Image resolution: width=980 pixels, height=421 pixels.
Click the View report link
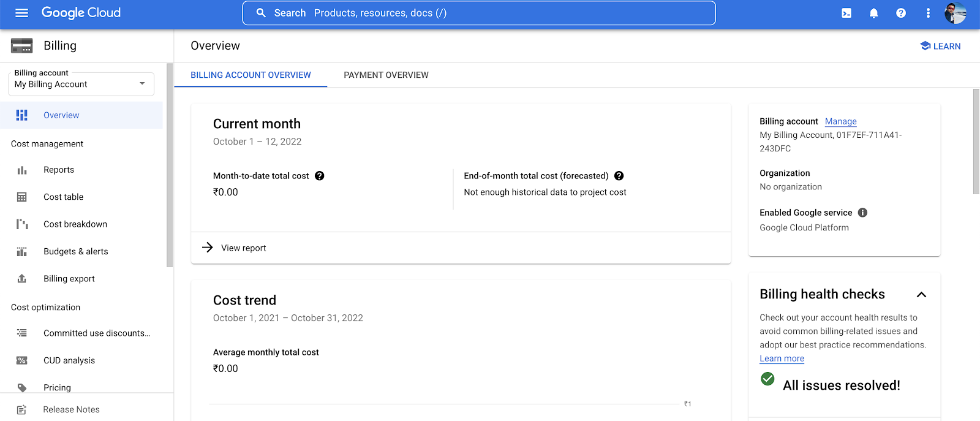coord(243,248)
